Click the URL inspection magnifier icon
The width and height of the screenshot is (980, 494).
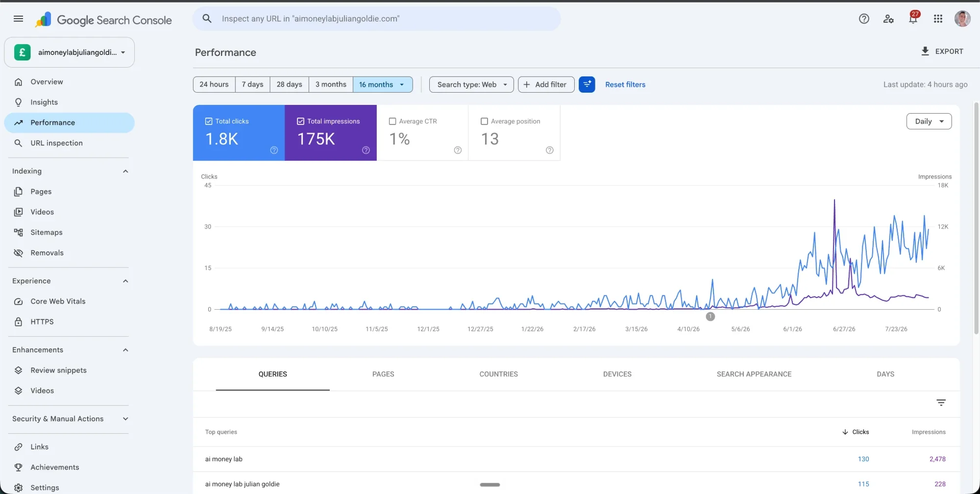click(x=18, y=143)
